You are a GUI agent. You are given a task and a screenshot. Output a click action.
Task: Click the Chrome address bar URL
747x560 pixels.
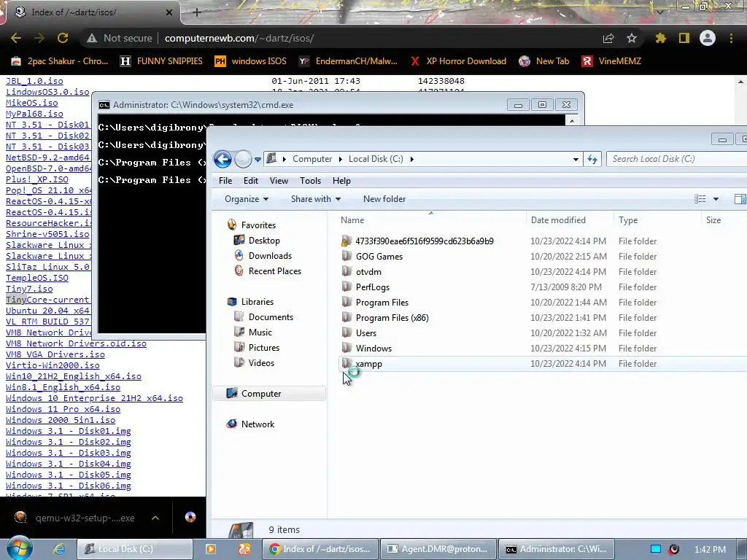click(x=239, y=38)
